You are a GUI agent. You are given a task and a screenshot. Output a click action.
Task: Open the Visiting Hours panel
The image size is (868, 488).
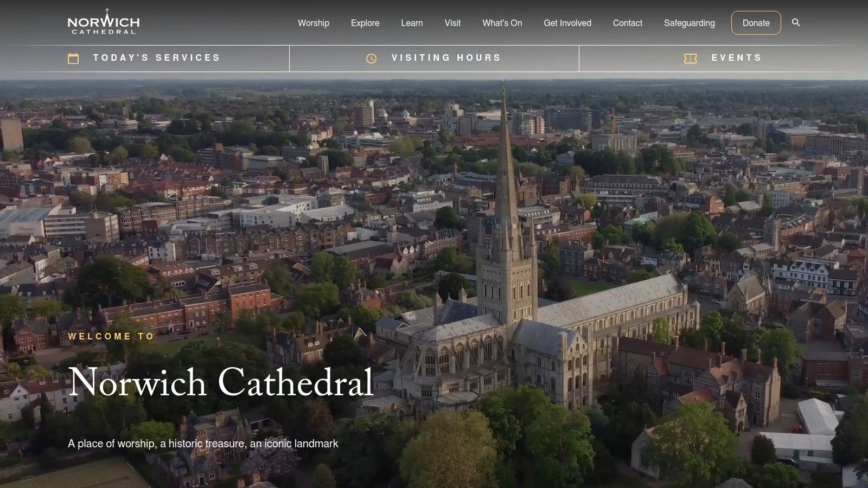pos(445,57)
